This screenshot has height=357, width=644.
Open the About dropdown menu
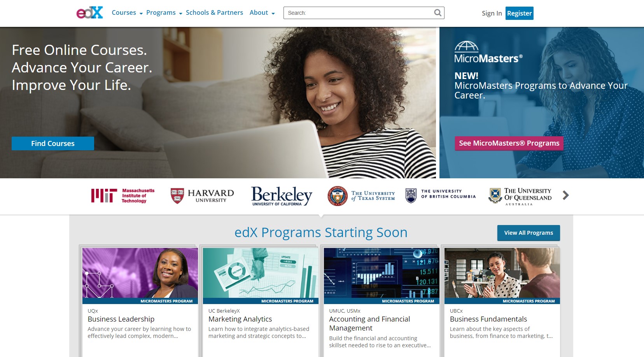(262, 13)
